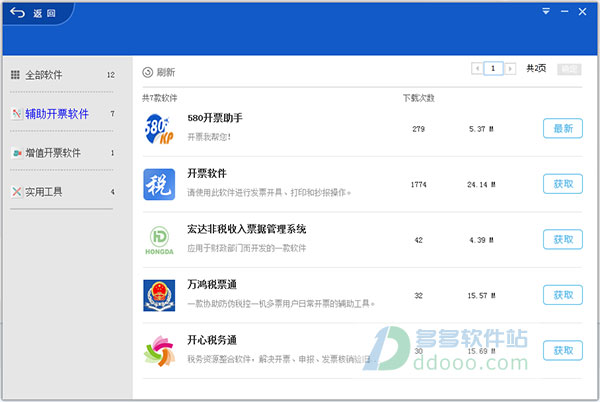Click the 580开票助手 app icon
This screenshot has height=402, width=600.
click(x=159, y=129)
